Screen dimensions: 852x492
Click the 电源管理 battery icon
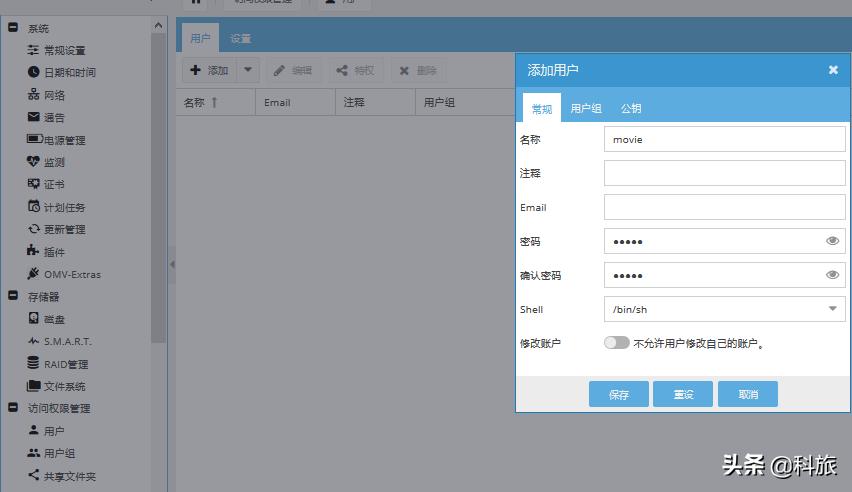click(x=34, y=140)
